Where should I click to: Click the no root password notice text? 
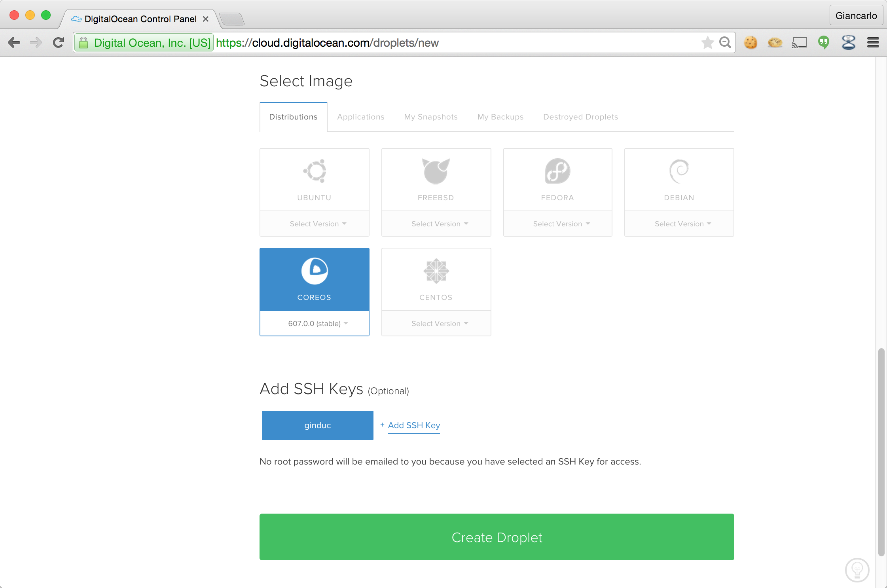tap(450, 462)
